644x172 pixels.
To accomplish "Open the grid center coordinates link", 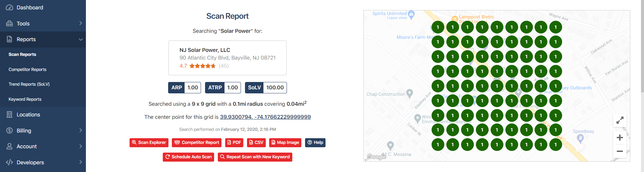I will (x=265, y=117).
